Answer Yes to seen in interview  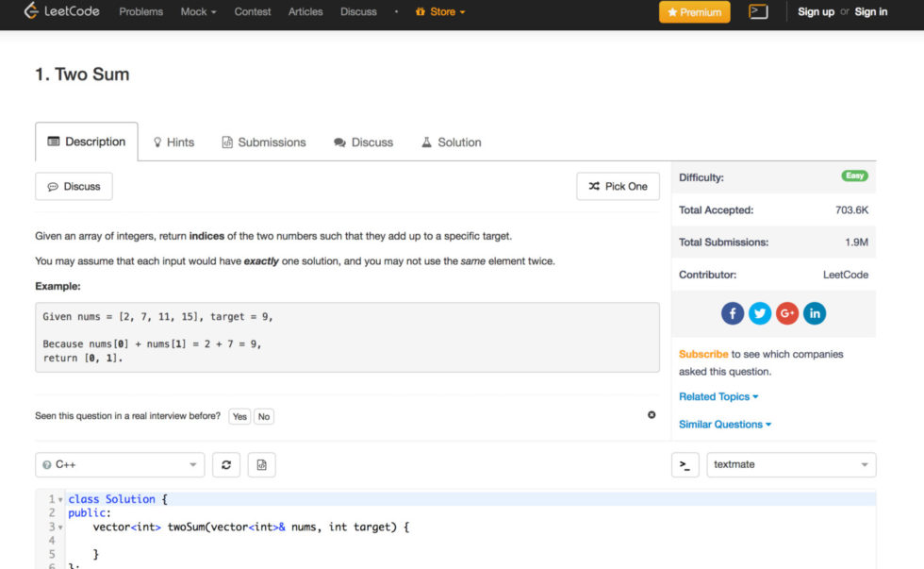[239, 416]
